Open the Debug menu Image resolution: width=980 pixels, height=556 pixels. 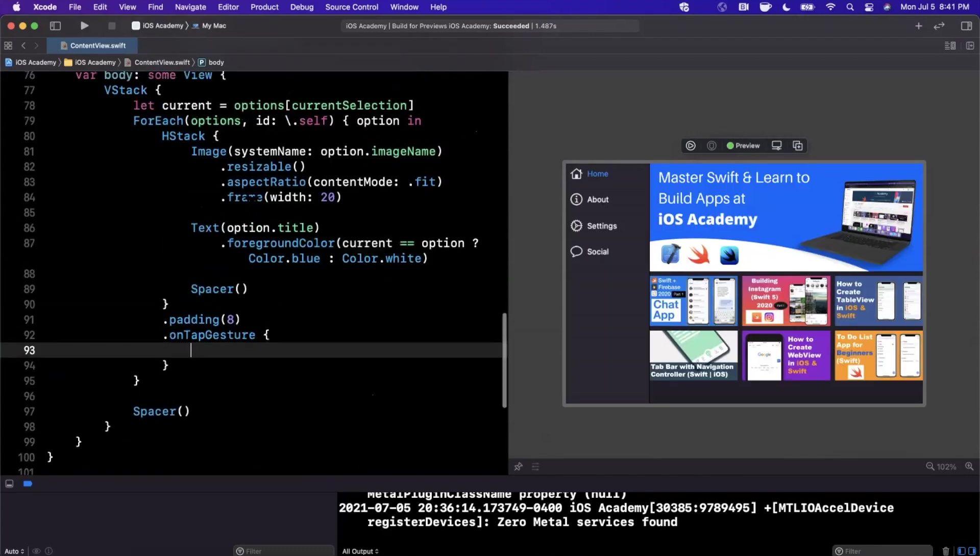(302, 7)
